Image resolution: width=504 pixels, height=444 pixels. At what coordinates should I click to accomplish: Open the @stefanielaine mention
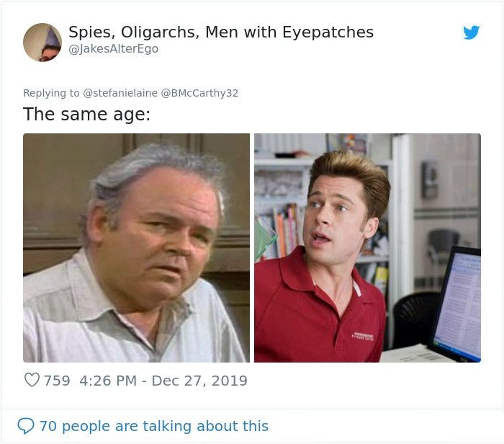click(x=120, y=93)
